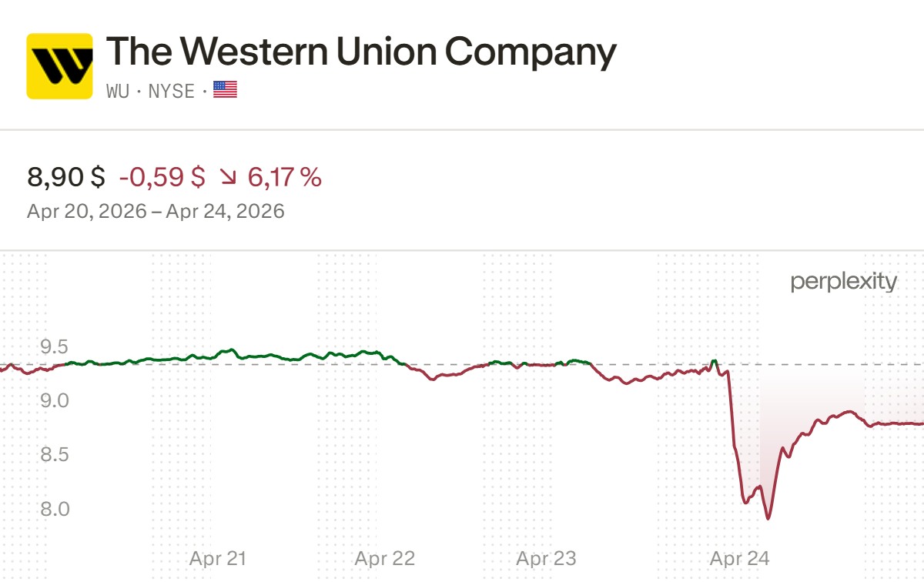Click the downward trend arrow icon
This screenshot has height=582, width=924.
pos(228,178)
